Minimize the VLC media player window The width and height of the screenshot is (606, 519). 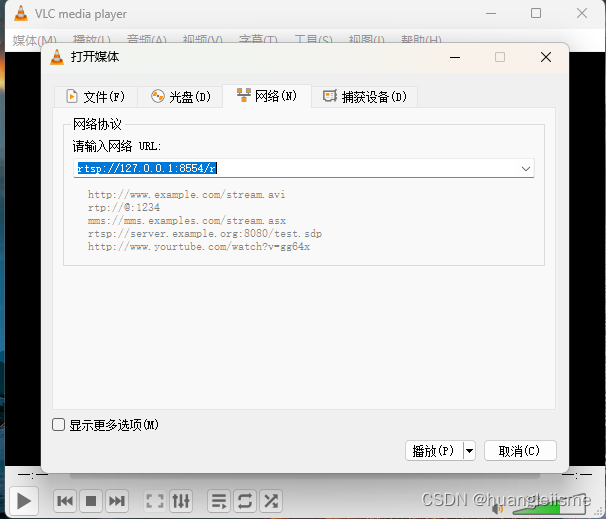(491, 14)
